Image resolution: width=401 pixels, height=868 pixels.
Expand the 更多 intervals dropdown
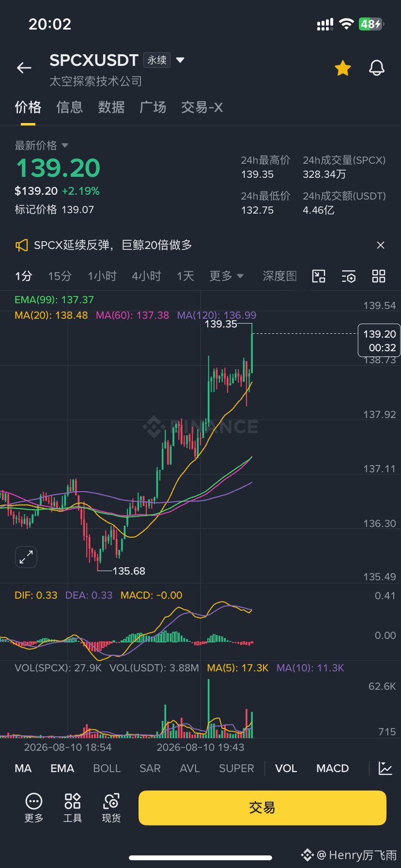point(226,276)
